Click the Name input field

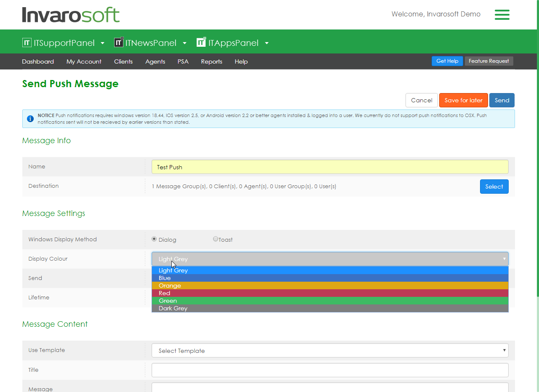(330, 167)
